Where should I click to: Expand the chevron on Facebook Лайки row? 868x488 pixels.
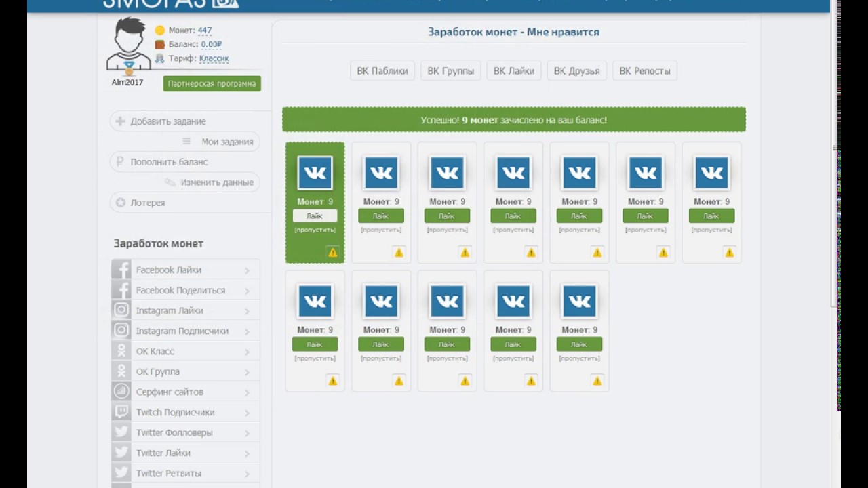coord(247,270)
